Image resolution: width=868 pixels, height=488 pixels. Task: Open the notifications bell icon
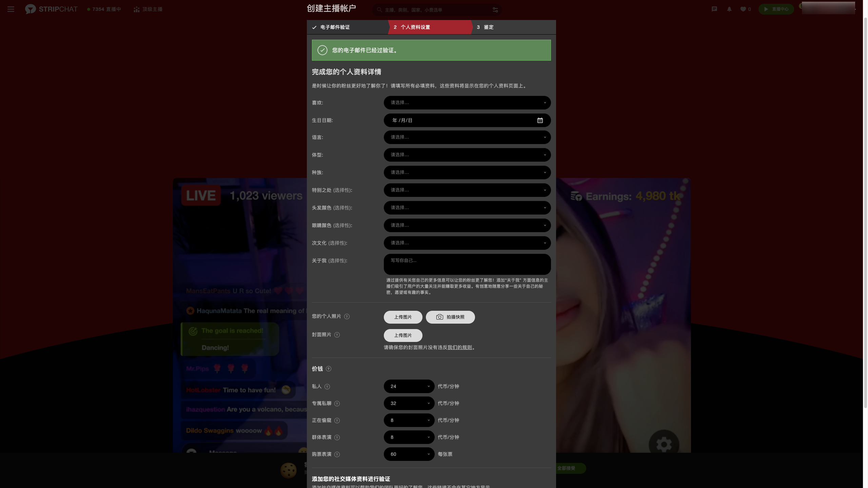729,9
